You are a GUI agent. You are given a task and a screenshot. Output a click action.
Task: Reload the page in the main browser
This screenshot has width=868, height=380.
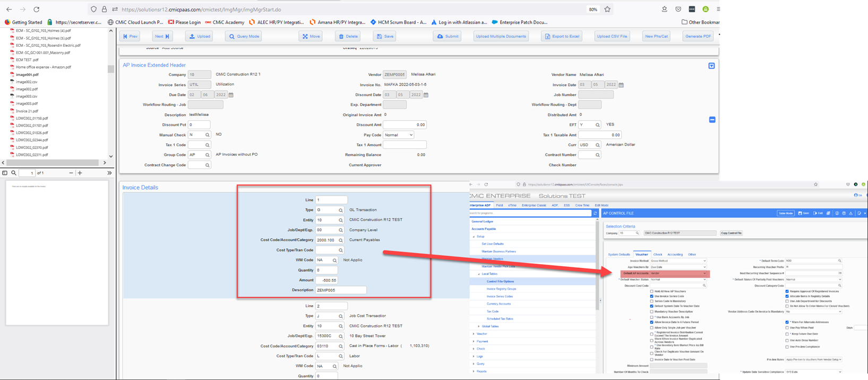click(36, 10)
